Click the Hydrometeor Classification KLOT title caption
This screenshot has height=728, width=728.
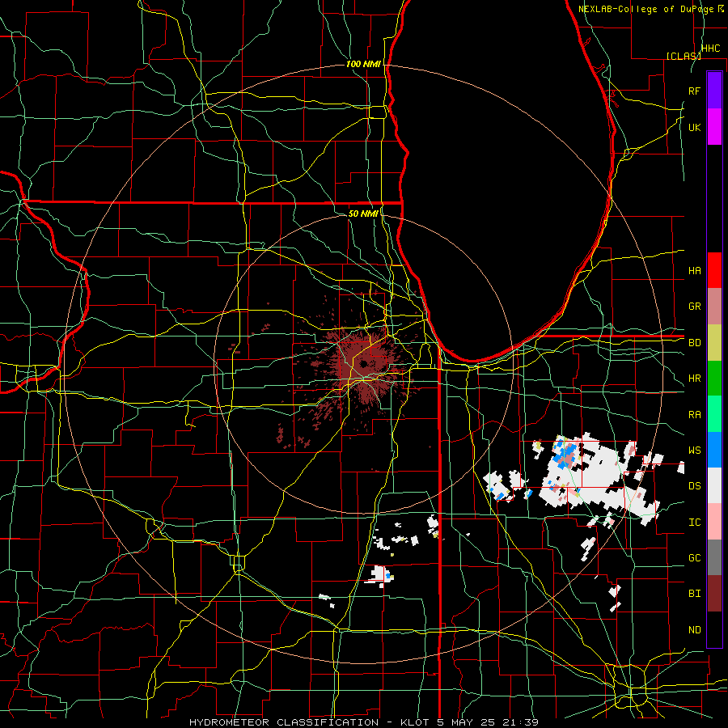[364, 722]
